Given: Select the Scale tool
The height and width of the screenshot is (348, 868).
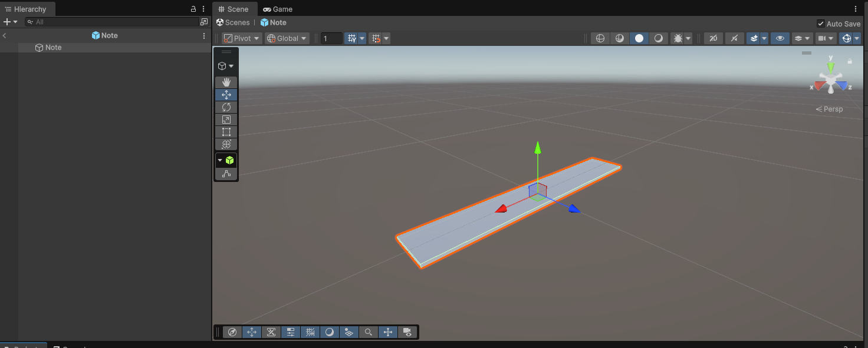Looking at the screenshot, I should click(226, 120).
